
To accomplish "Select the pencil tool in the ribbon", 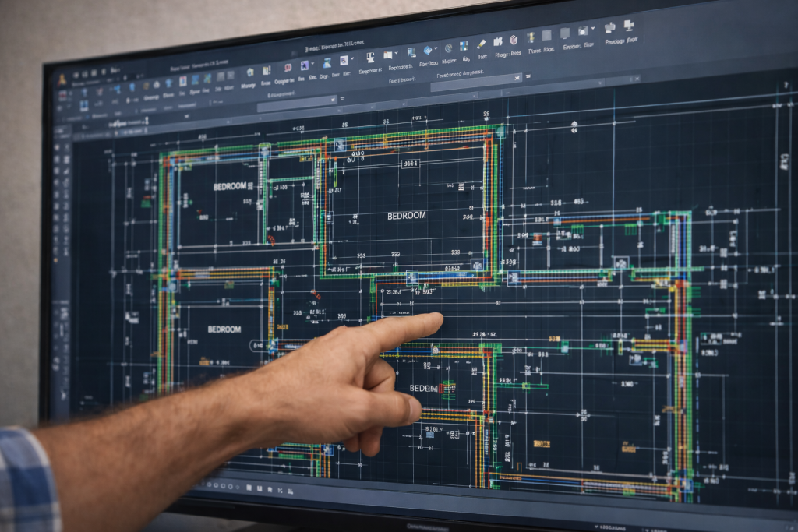I will (481, 44).
